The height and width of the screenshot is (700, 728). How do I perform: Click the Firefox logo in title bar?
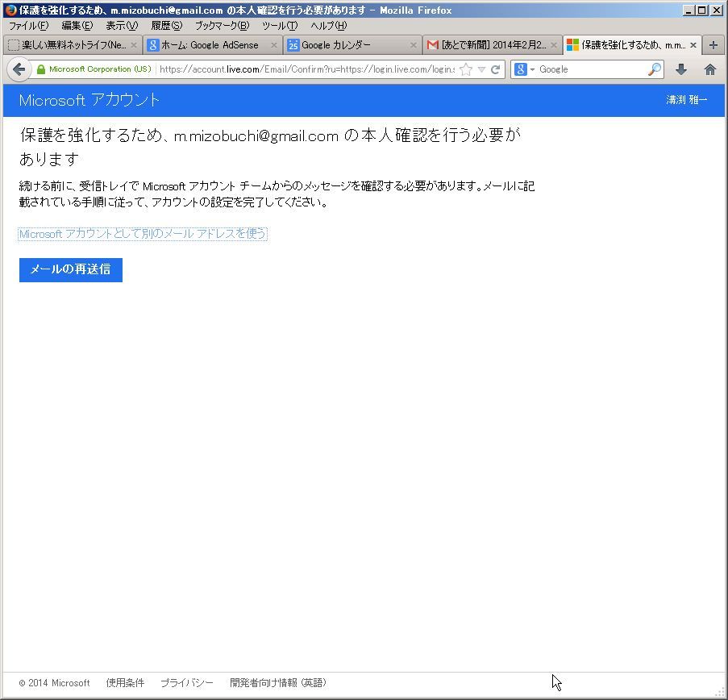tap(10, 10)
